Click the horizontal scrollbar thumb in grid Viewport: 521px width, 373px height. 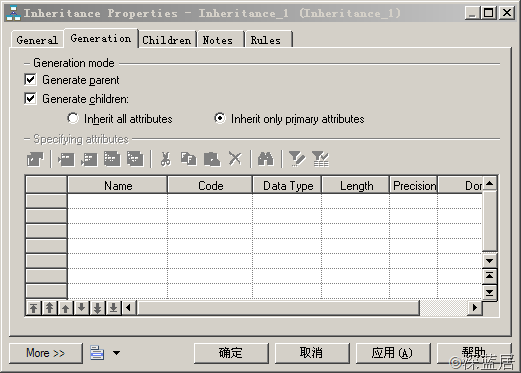[x=279, y=308]
